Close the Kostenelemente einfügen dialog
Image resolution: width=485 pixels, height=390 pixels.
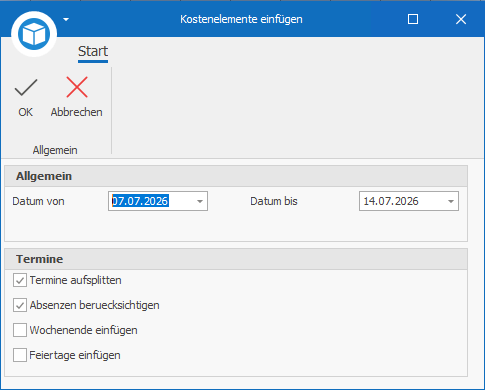click(x=461, y=19)
